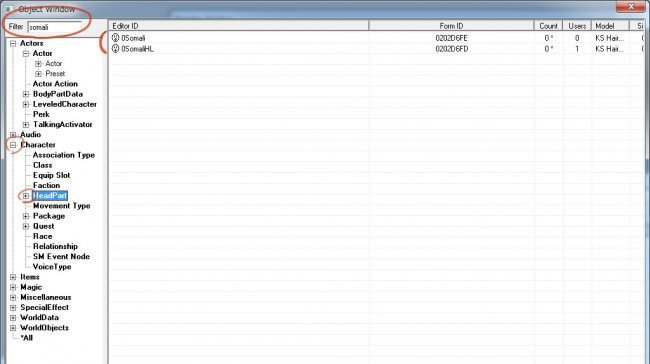
Task: Expand the HeadPart node
Action: click(26, 196)
